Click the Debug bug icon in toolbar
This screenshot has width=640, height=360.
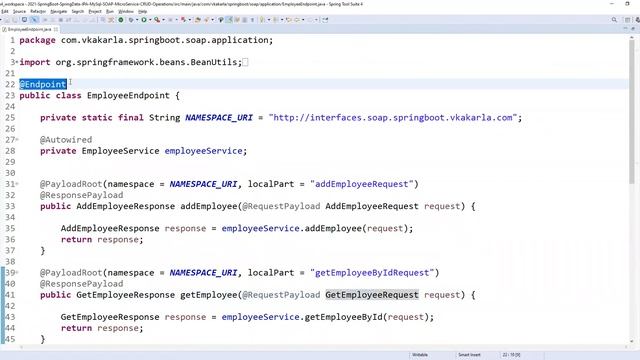click(x=131, y=20)
